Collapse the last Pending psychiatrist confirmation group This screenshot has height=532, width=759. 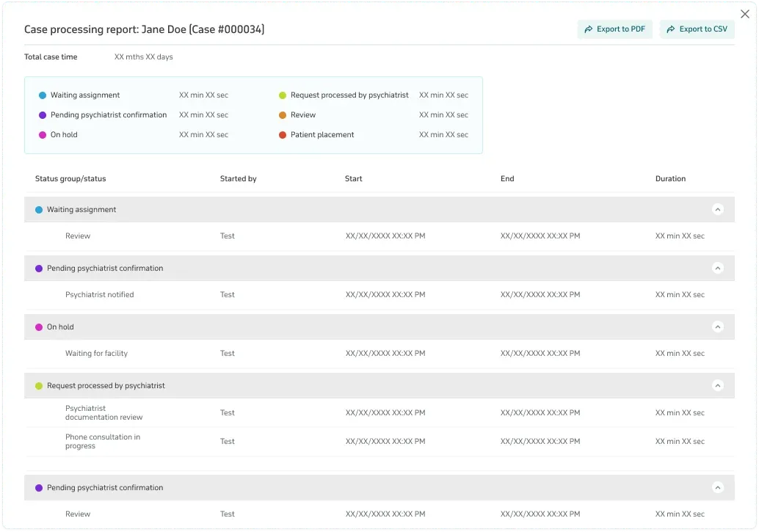point(718,487)
